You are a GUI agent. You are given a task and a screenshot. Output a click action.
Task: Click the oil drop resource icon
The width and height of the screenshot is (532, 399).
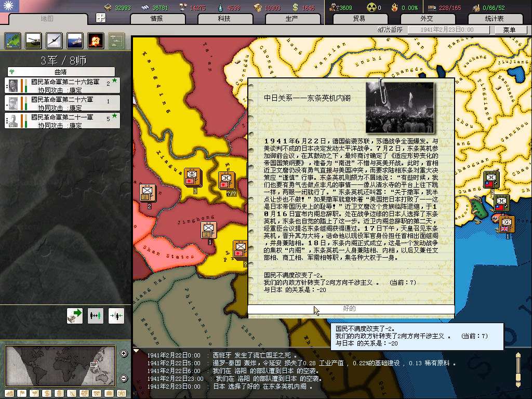click(221, 7)
